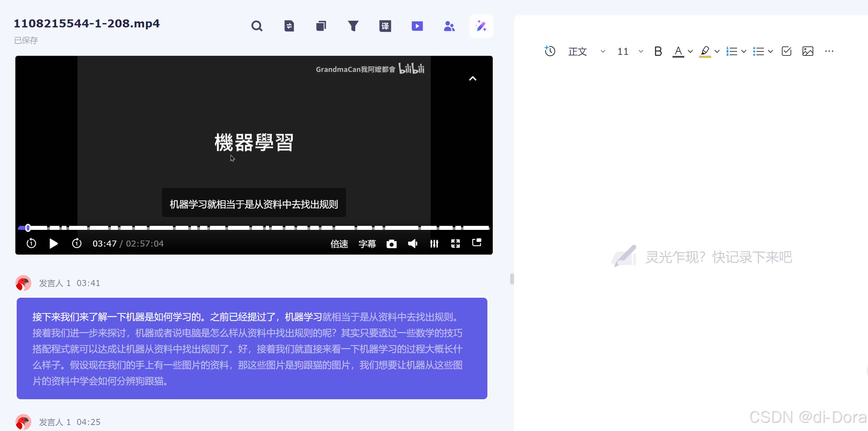
Task: Toggle subtitles with the 字幕 button
Action: click(x=367, y=244)
